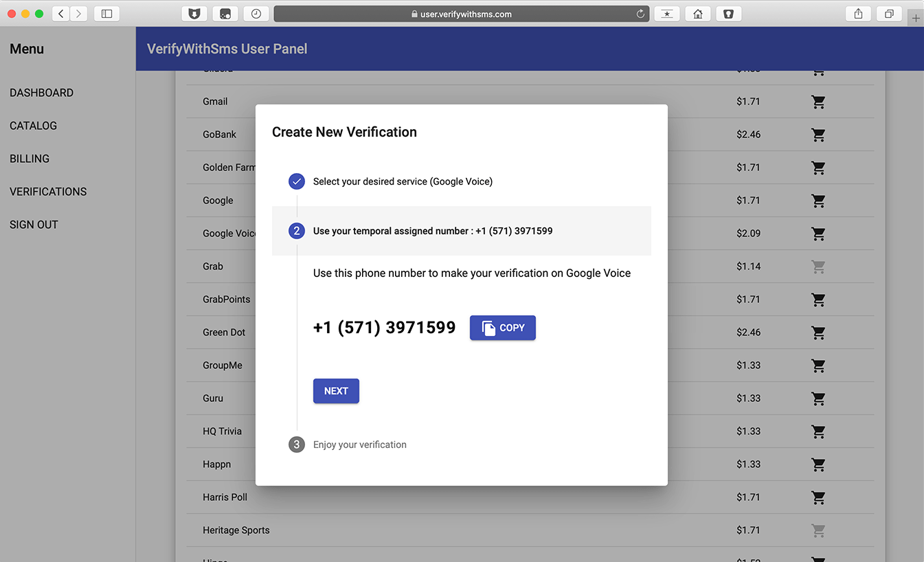The height and width of the screenshot is (562, 924).
Task: Click the address bar URL field
Action: tap(462, 14)
